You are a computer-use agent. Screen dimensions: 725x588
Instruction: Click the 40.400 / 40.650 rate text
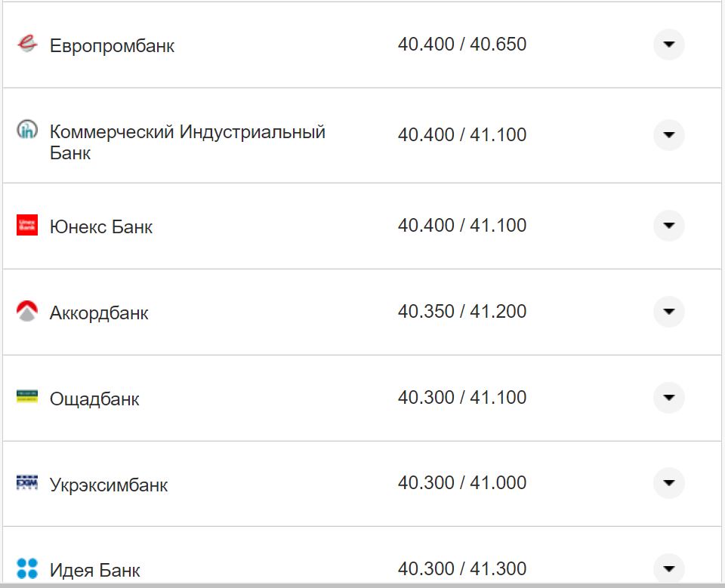[463, 45]
